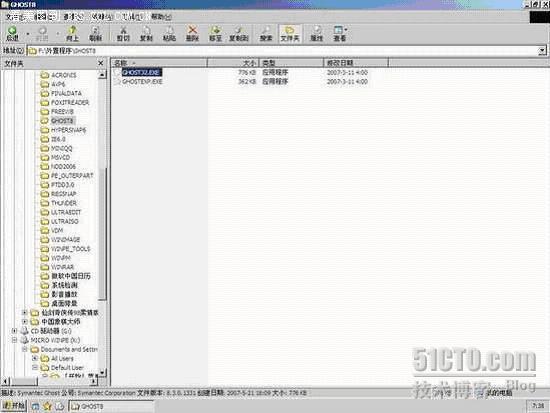Click the address bar path field

coord(282,51)
